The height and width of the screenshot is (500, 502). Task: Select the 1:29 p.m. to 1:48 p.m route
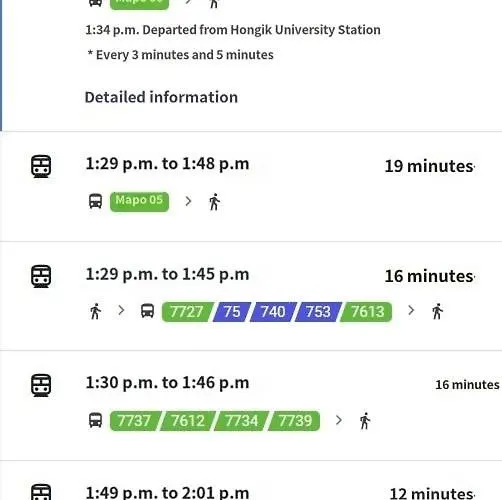[x=251, y=187]
